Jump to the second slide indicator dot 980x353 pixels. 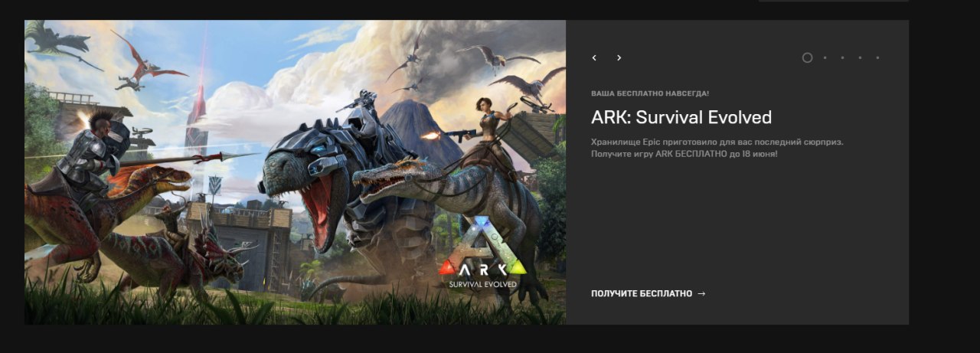[825, 57]
